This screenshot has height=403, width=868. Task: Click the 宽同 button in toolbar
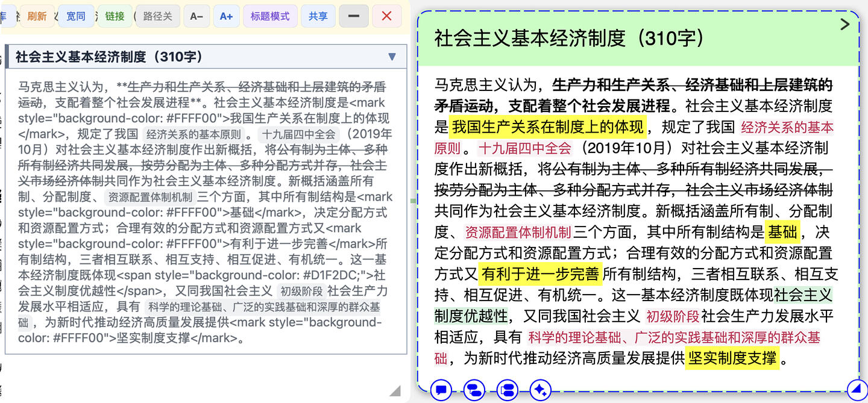click(x=76, y=16)
